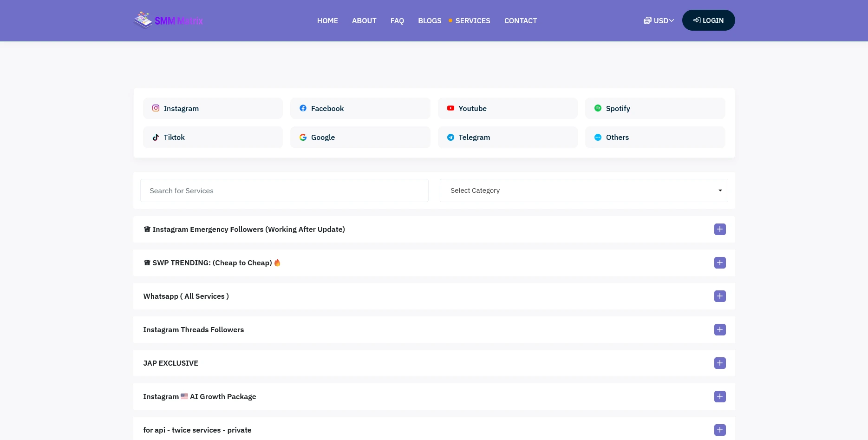Open the Instagram category button
Image resolution: width=868 pixels, height=440 pixels.
[x=213, y=108]
